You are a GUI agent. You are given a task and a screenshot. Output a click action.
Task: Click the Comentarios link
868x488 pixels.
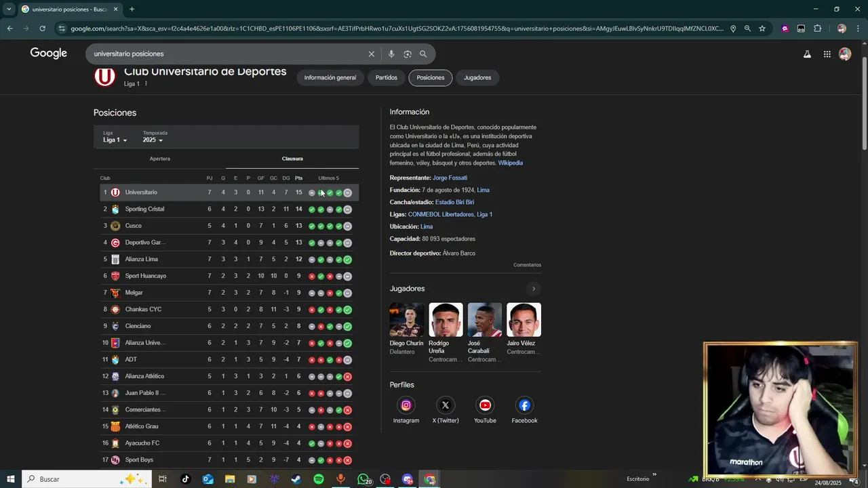[x=528, y=265]
